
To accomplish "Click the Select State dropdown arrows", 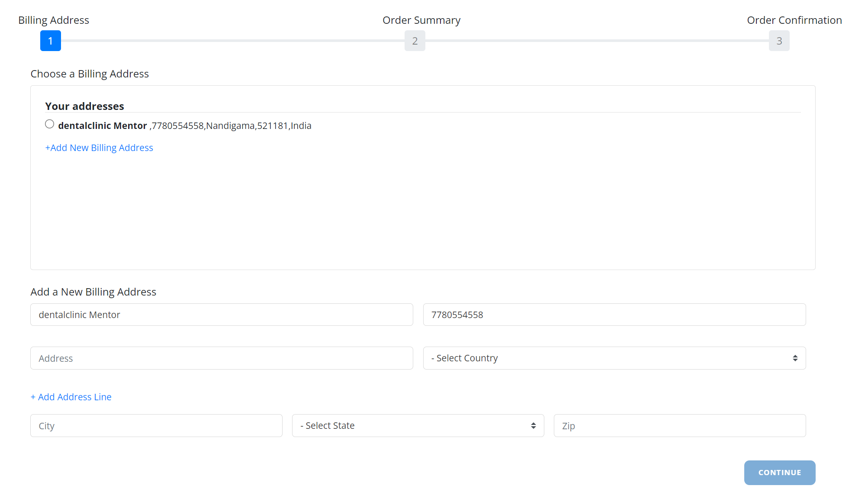I will click(533, 425).
